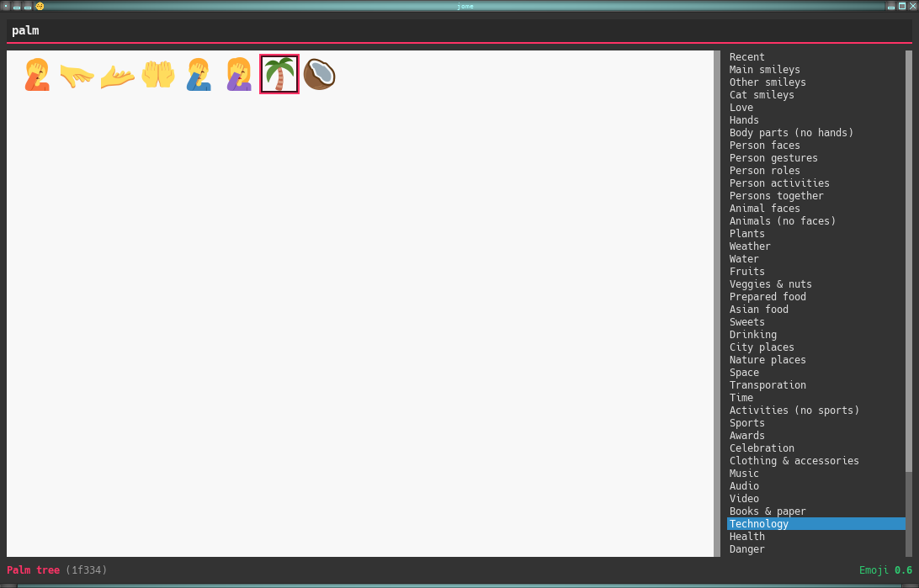This screenshot has width=919, height=588.
Task: Choose the palms up together emoji
Action: [x=158, y=74]
